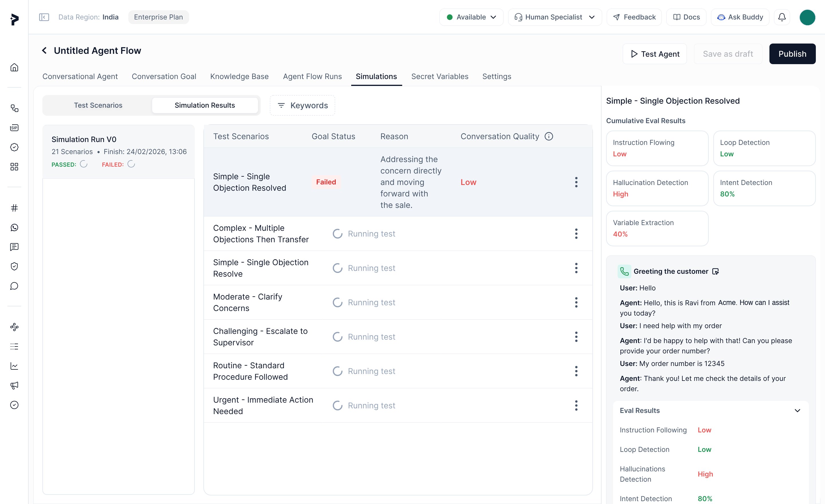Go to Secret Variables tab
This screenshot has height=504, width=825.
pyautogui.click(x=440, y=76)
